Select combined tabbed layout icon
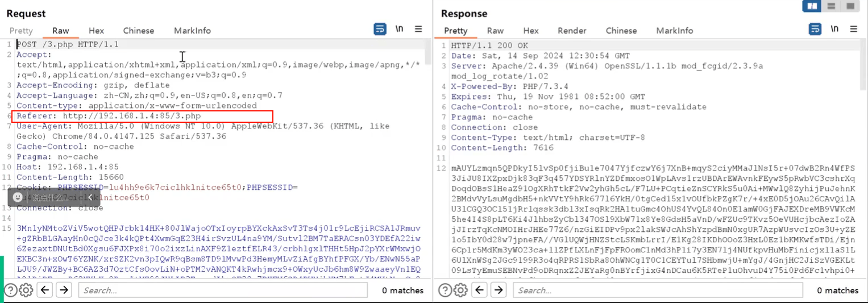 pos(850,6)
